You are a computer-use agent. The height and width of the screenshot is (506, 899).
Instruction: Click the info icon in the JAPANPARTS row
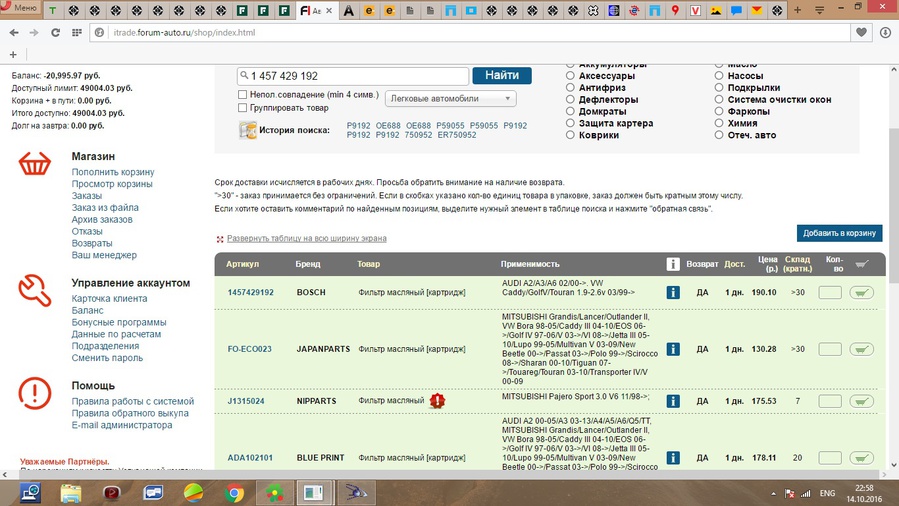tap(673, 349)
